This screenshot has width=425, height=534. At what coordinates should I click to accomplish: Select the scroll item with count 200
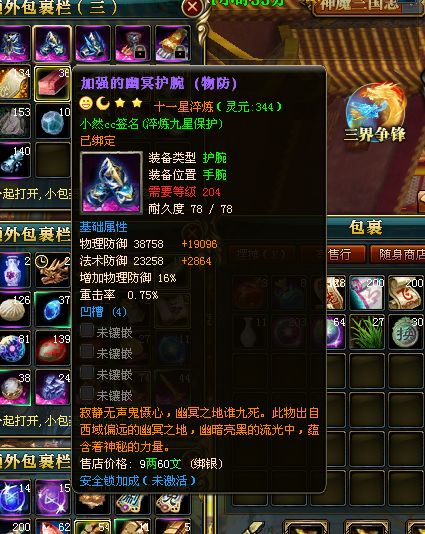coord(406,293)
